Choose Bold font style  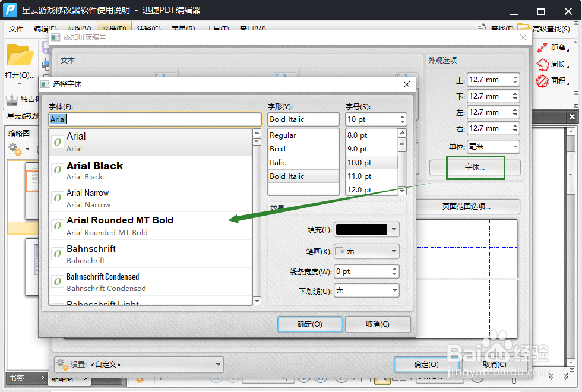[x=303, y=149]
